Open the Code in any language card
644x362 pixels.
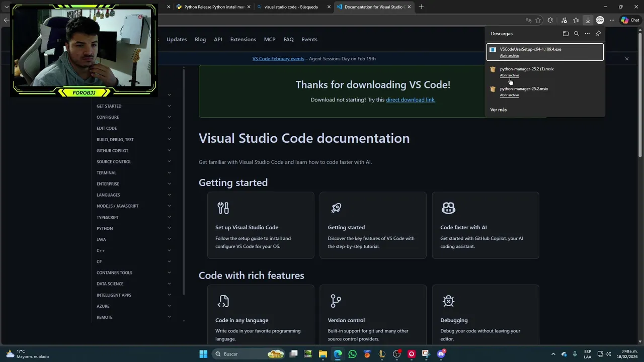tap(261, 315)
